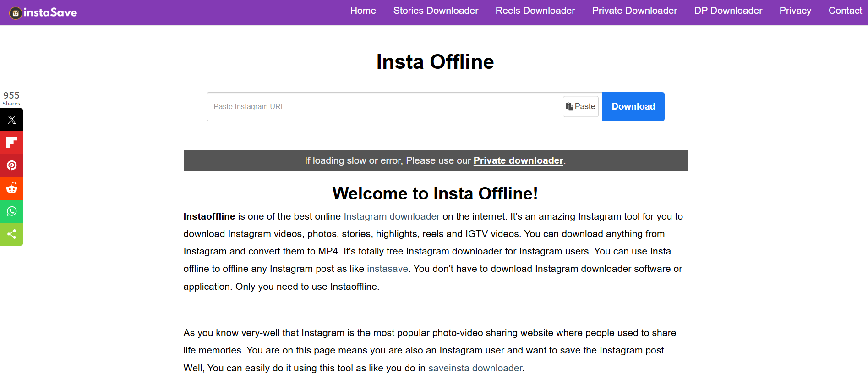Share via the WhatsApp icon
Viewport: 868px width, 392px height.
tap(11, 211)
